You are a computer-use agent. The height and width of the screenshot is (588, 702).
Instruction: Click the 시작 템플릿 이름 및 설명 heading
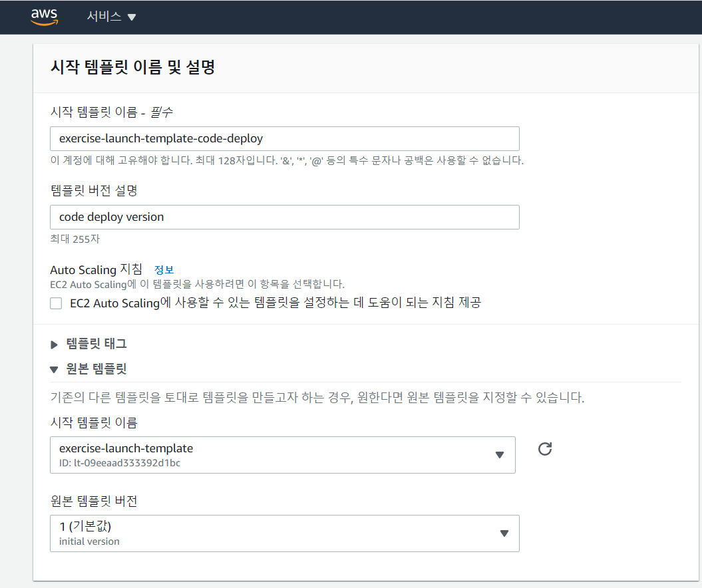click(132, 67)
